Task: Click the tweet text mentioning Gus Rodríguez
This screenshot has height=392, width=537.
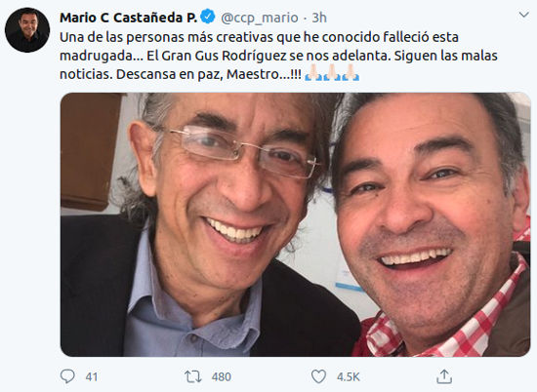Action: coord(278,56)
